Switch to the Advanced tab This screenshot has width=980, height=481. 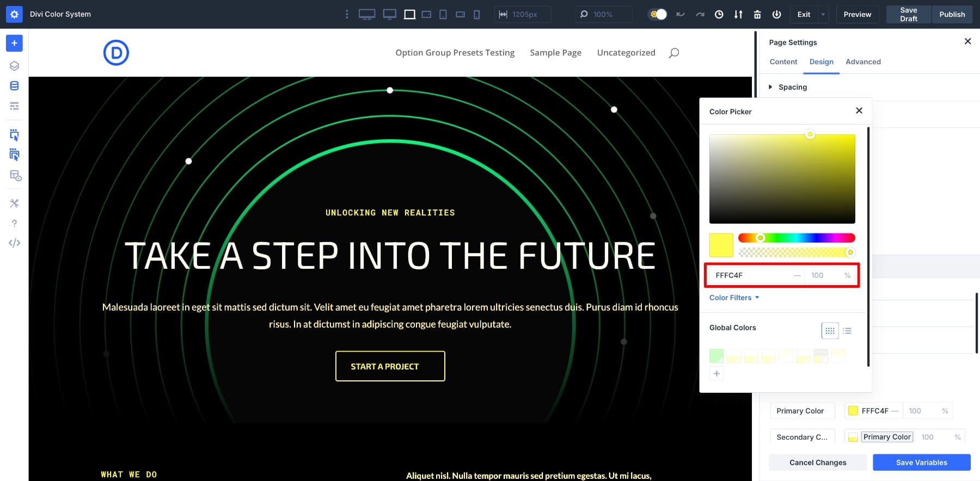[x=863, y=62]
